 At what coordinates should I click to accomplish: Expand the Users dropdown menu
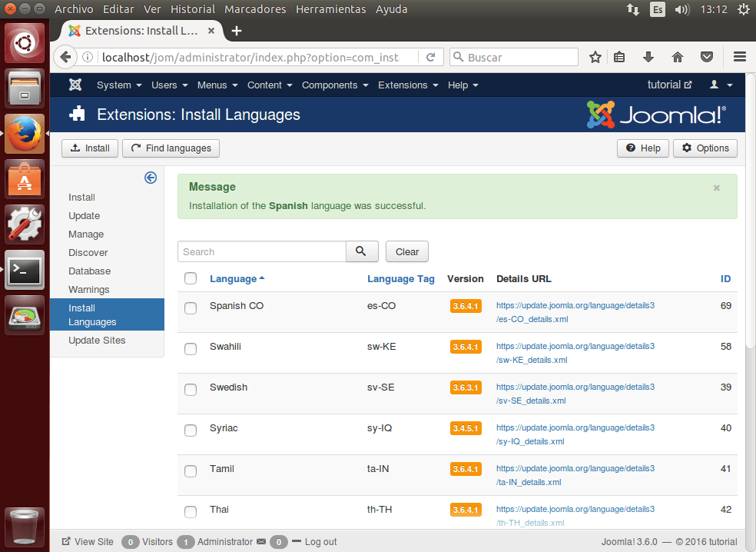coord(169,85)
